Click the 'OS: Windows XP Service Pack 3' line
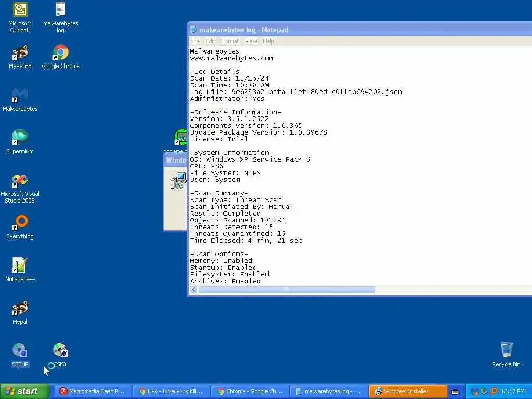532x399 pixels. coord(250,159)
